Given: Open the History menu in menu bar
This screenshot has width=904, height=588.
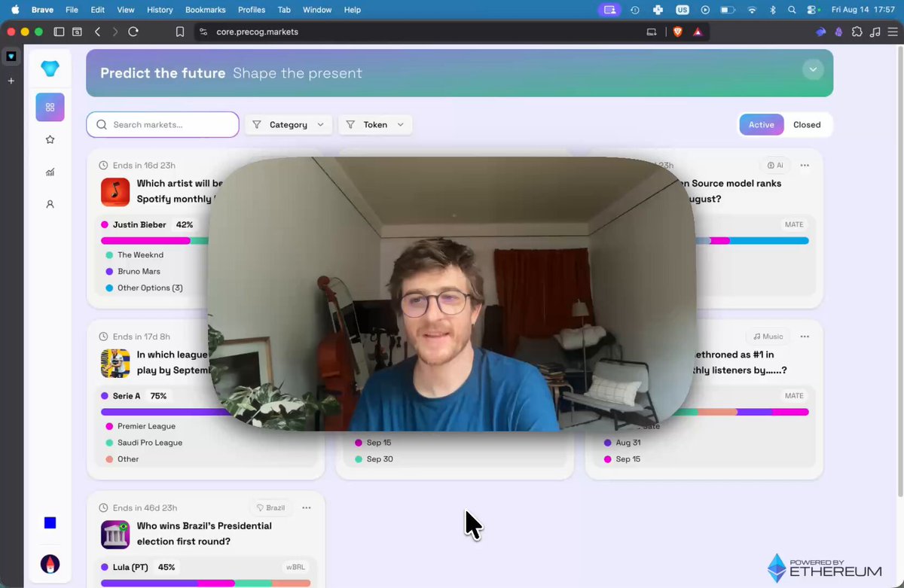Looking at the screenshot, I should coord(160,10).
